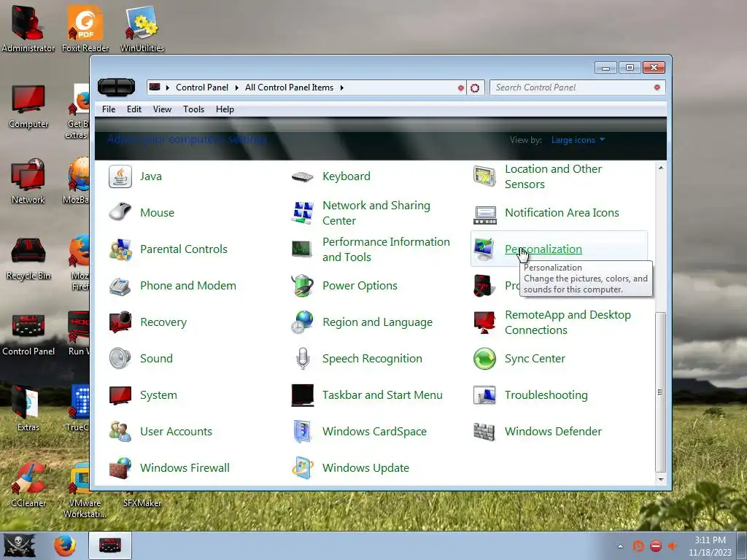
Task: Click the Recovery icon
Action: (x=120, y=322)
